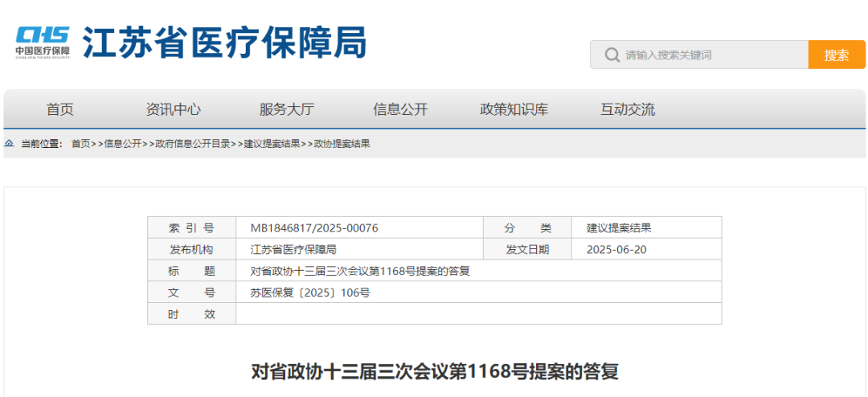Click 建议提案结果 in the breadcrumb
Image resolution: width=868 pixels, height=397 pixels.
coord(272,144)
